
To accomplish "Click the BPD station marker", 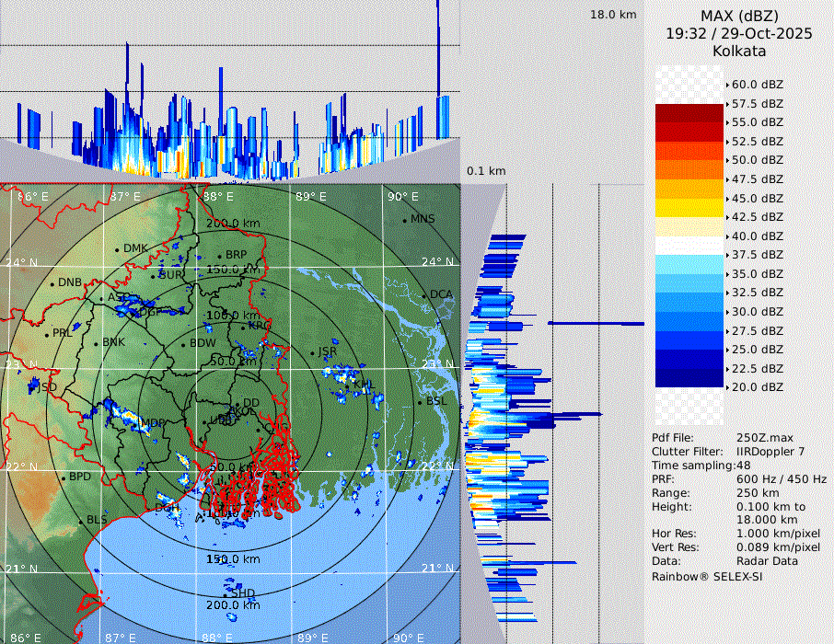I will (63, 477).
